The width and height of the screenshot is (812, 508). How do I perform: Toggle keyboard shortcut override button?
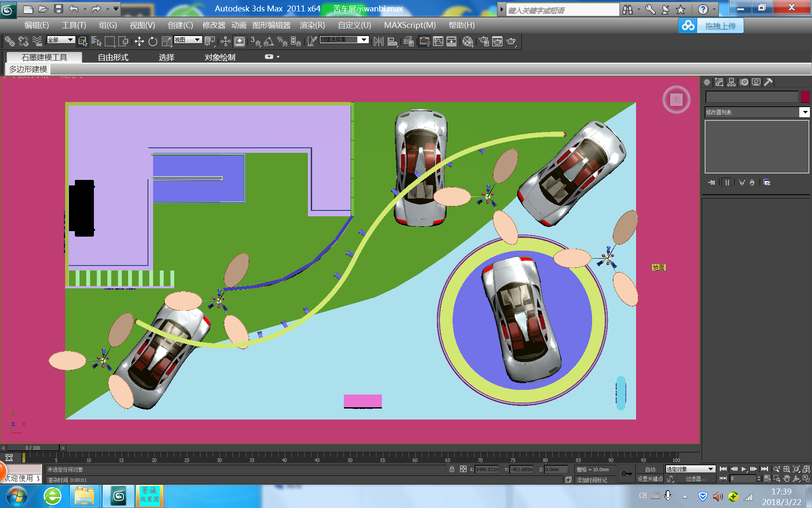239,41
